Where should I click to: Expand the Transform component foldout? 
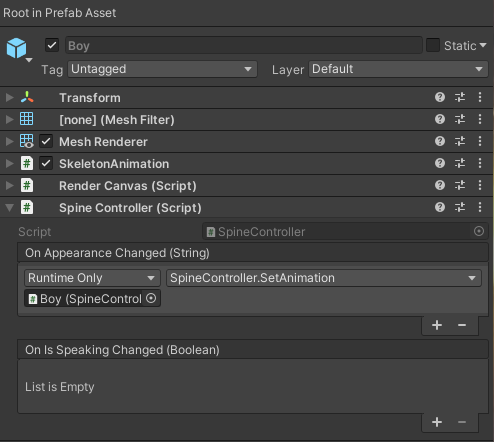[10, 97]
